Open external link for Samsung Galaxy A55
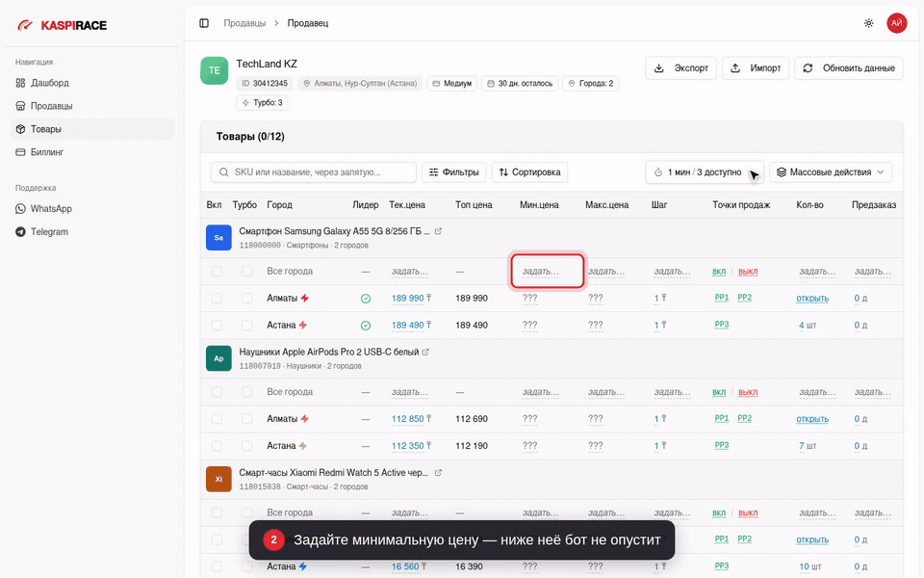 point(438,232)
